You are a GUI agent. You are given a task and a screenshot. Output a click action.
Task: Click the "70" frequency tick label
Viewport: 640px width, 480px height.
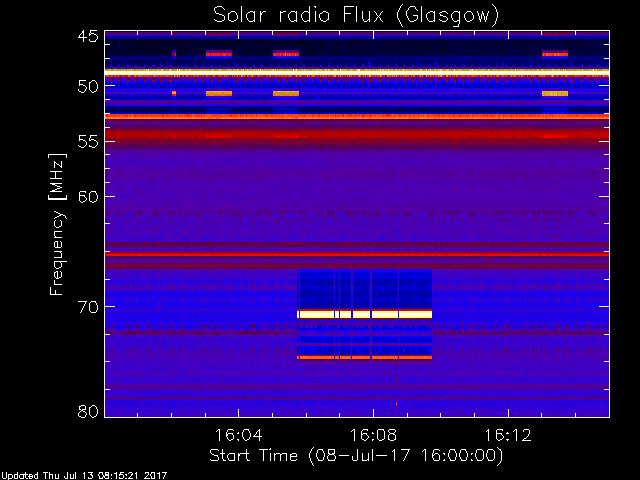coord(88,307)
